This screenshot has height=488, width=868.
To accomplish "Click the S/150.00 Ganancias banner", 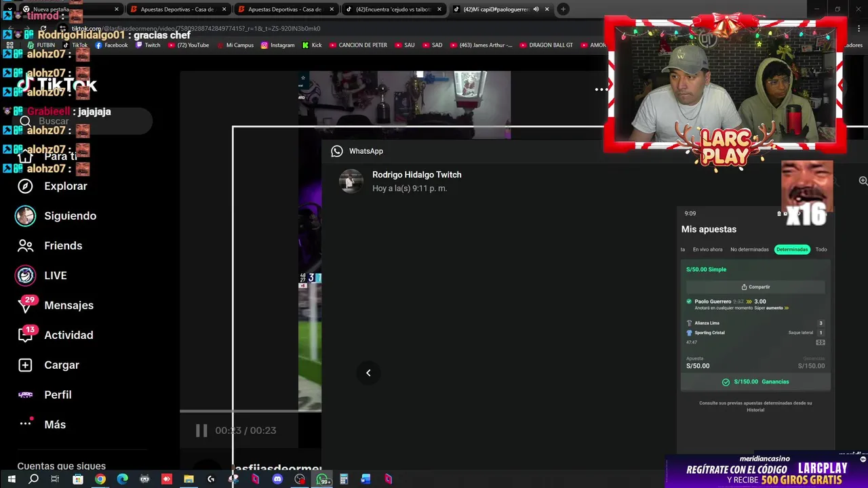I will coord(755,382).
